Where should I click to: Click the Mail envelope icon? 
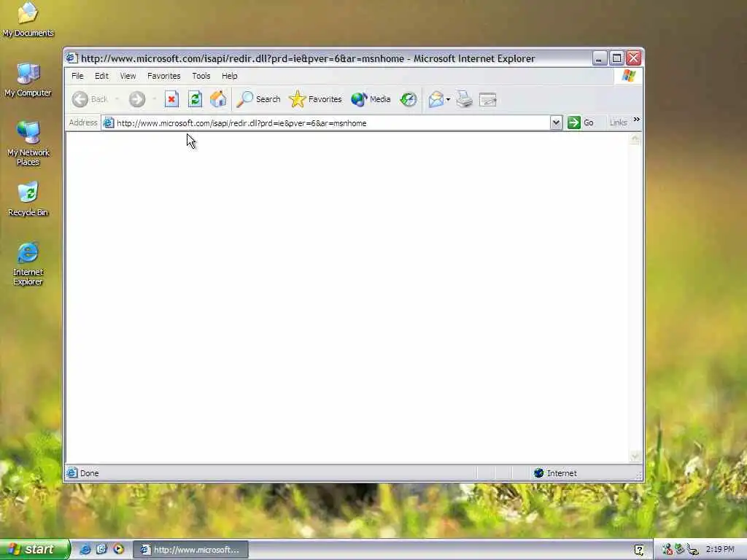pyautogui.click(x=436, y=99)
